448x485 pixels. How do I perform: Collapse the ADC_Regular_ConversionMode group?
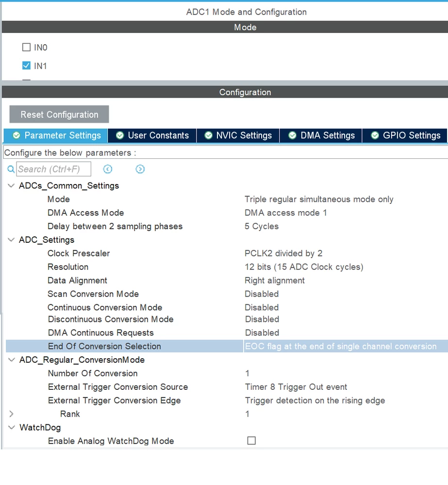[12, 360]
